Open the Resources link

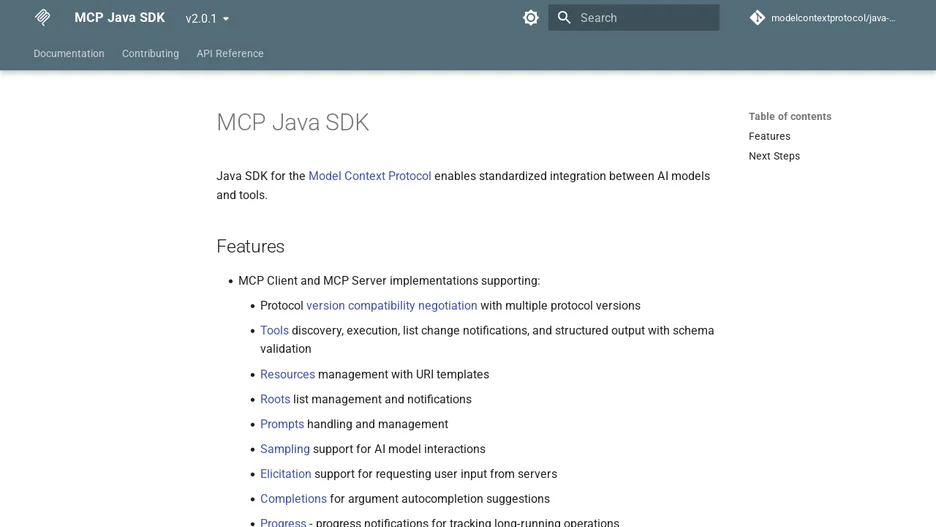(x=287, y=374)
